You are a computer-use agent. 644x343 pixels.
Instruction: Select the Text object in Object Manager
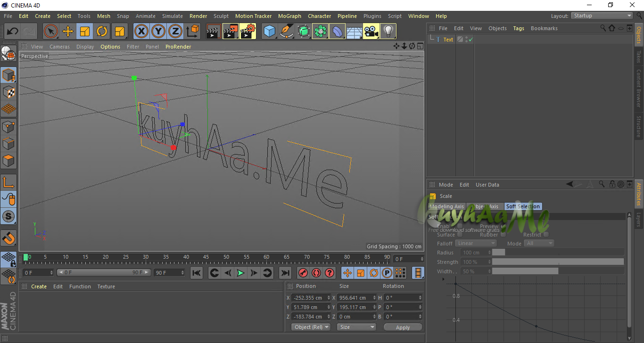[x=448, y=40]
